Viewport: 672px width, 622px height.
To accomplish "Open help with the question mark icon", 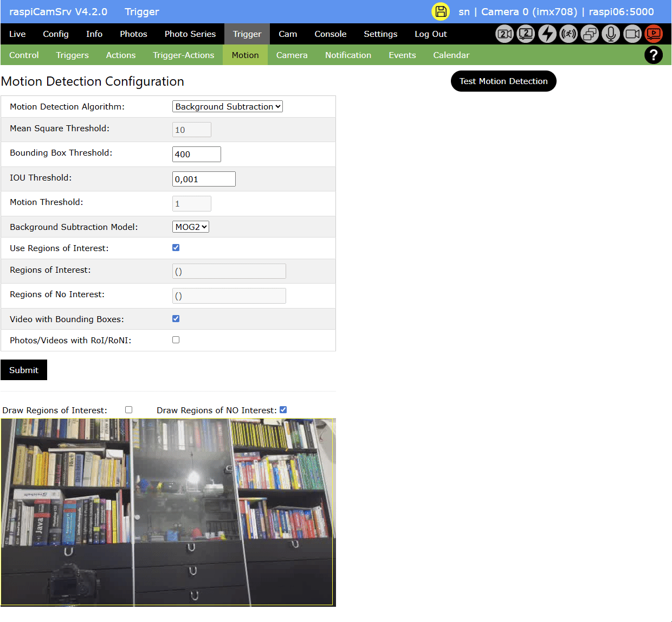I will coord(654,55).
